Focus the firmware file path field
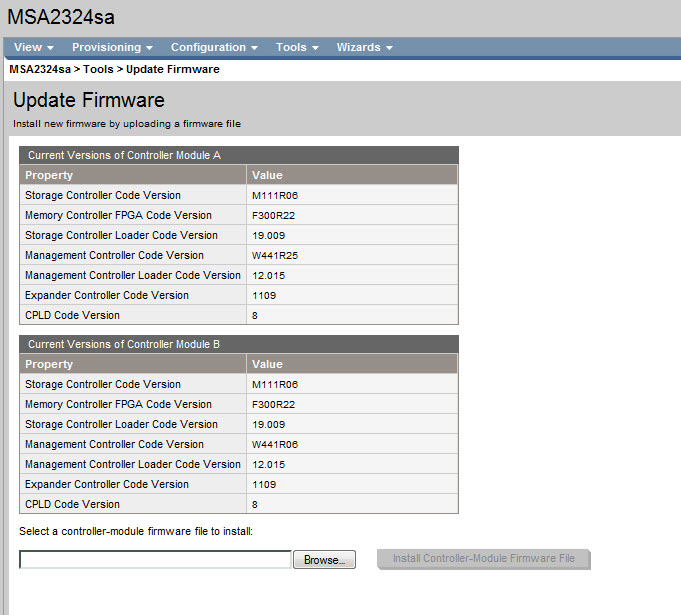 coord(155,559)
